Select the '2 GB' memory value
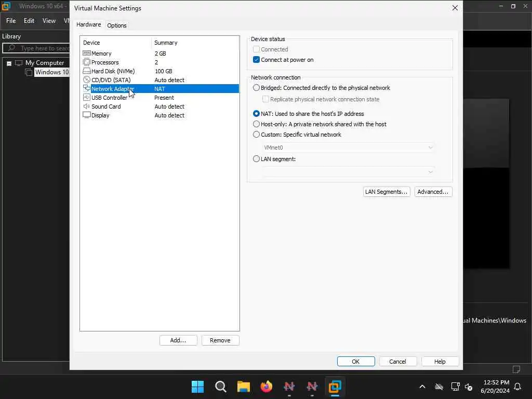 click(x=160, y=54)
